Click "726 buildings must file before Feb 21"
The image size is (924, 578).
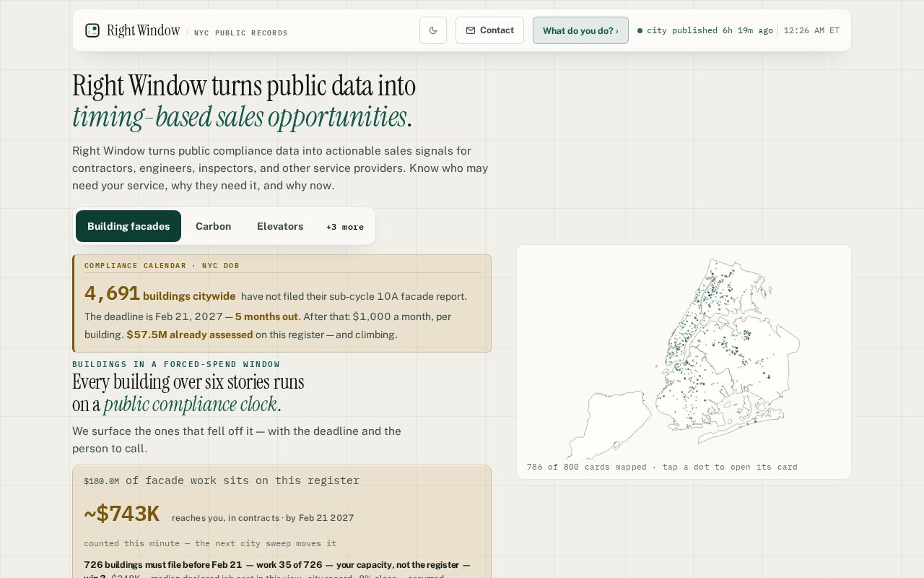click(163, 565)
